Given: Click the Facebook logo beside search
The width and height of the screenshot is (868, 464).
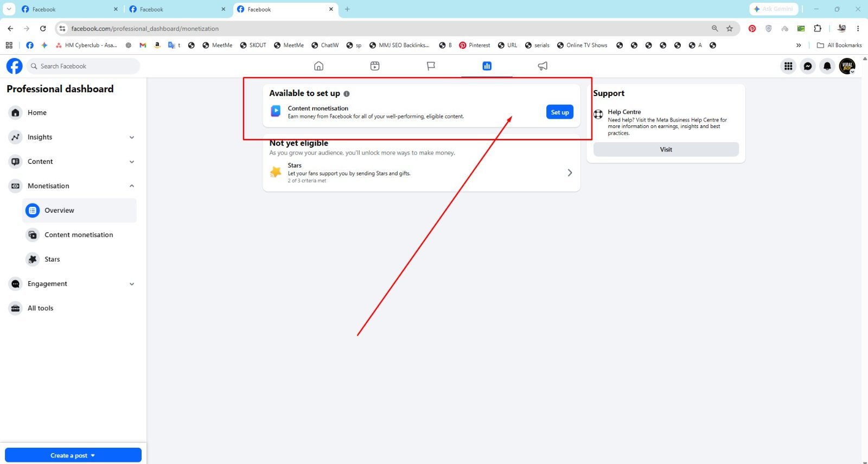Looking at the screenshot, I should tap(14, 66).
